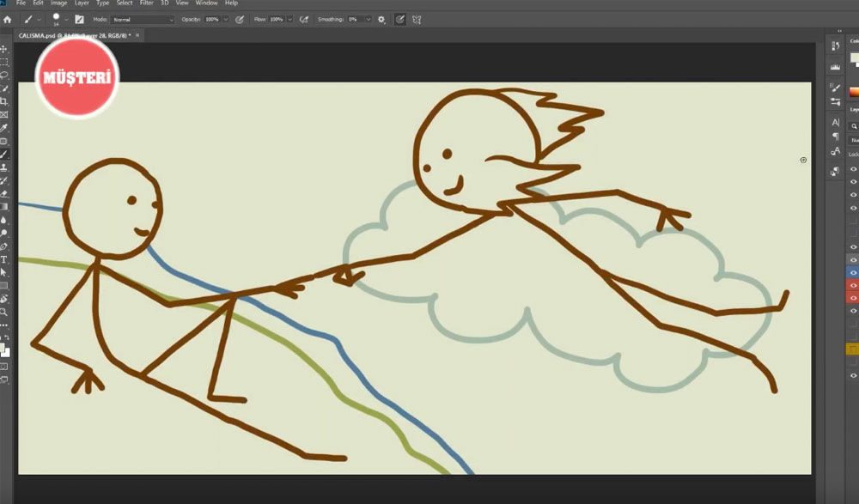Viewport: 859px width, 504px height.
Task: Open the Opacity slider dropdown arrow
Action: point(225,20)
